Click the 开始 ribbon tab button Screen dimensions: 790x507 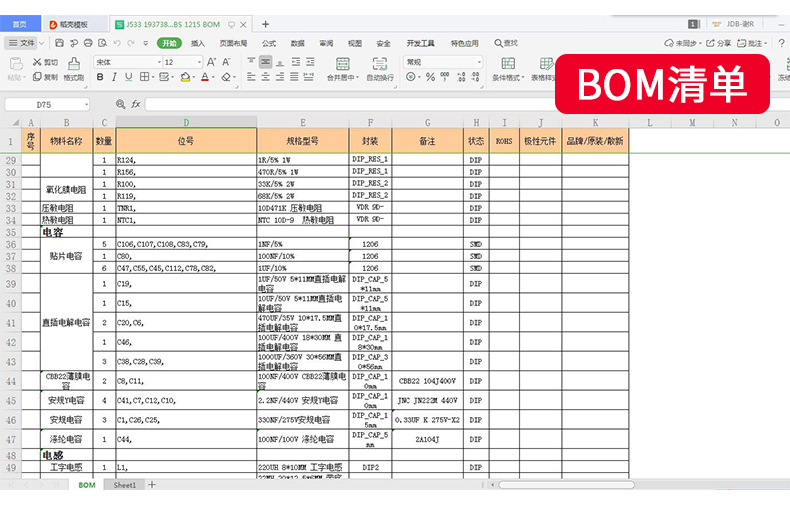169,43
